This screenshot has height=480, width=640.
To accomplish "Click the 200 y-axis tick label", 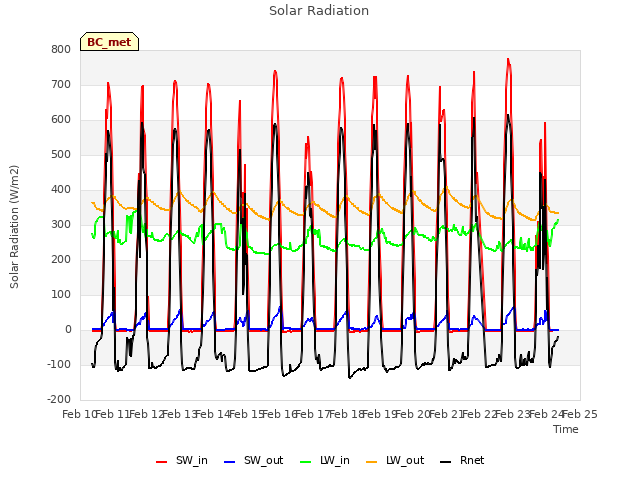I will pyautogui.click(x=61, y=260).
